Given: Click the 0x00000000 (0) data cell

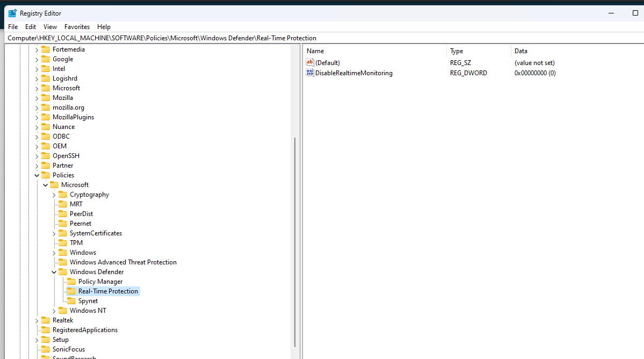Looking at the screenshot, I should [535, 73].
